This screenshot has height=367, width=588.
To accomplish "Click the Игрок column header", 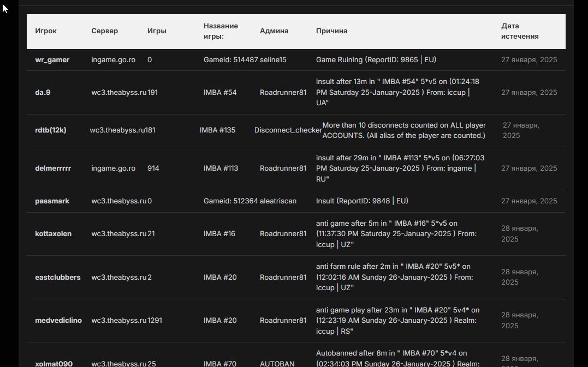I will (46, 31).
